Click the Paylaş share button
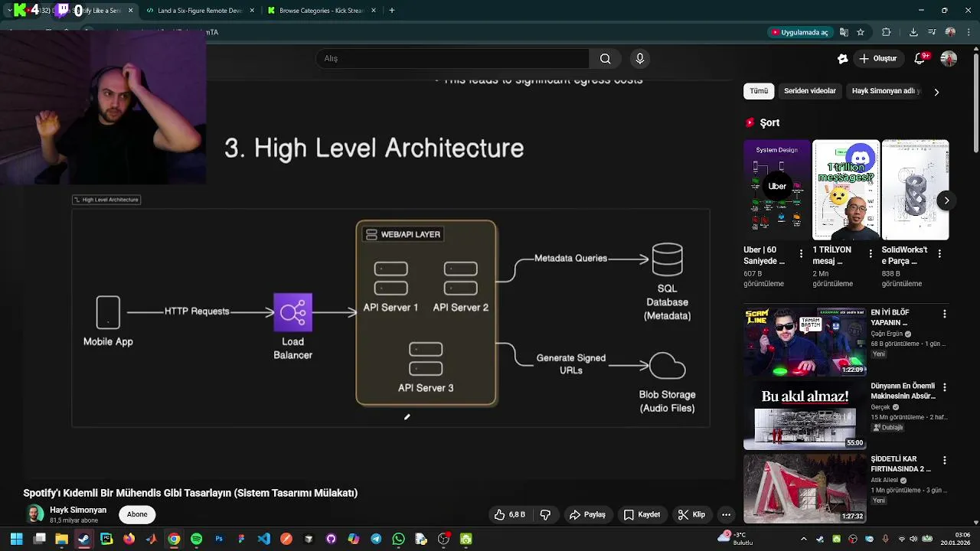This screenshot has width=980, height=551. [x=587, y=514]
